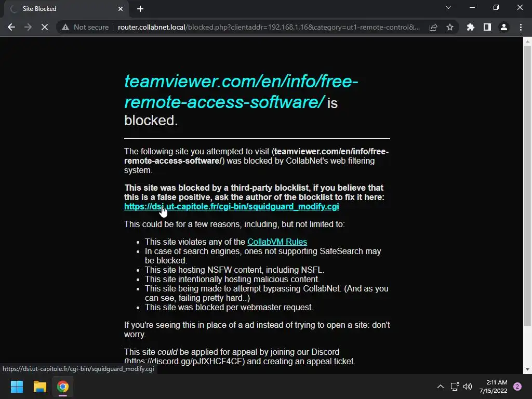Open the Chrome profile menu
This screenshot has width=532, height=399.
pyautogui.click(x=504, y=27)
